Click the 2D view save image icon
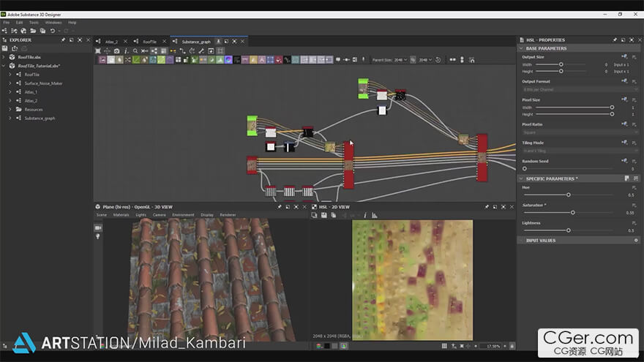 pos(324,215)
